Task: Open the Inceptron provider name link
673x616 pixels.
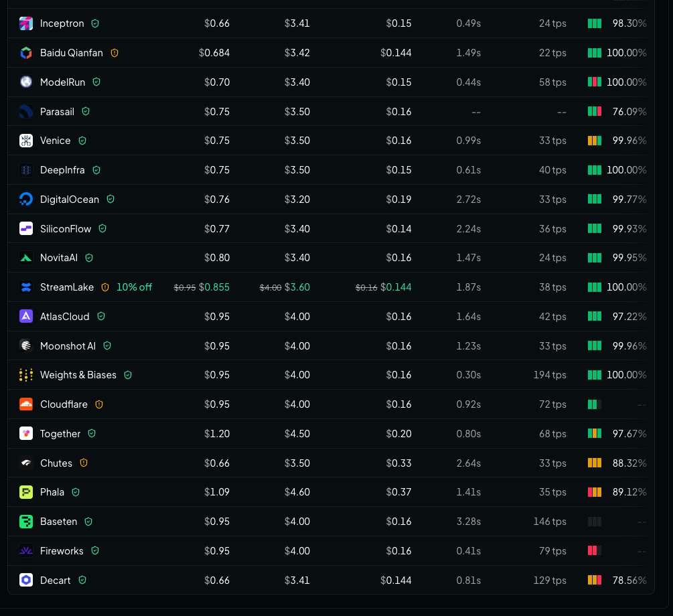Action: point(62,23)
